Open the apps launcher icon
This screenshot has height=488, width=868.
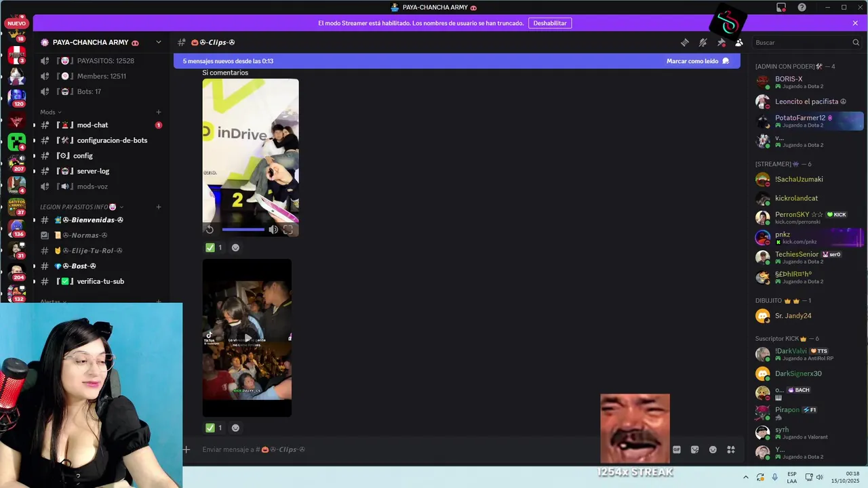tap(731, 449)
